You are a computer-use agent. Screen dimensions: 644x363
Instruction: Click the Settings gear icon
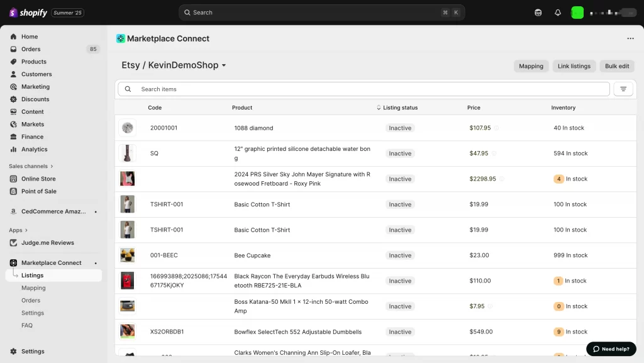(14, 352)
